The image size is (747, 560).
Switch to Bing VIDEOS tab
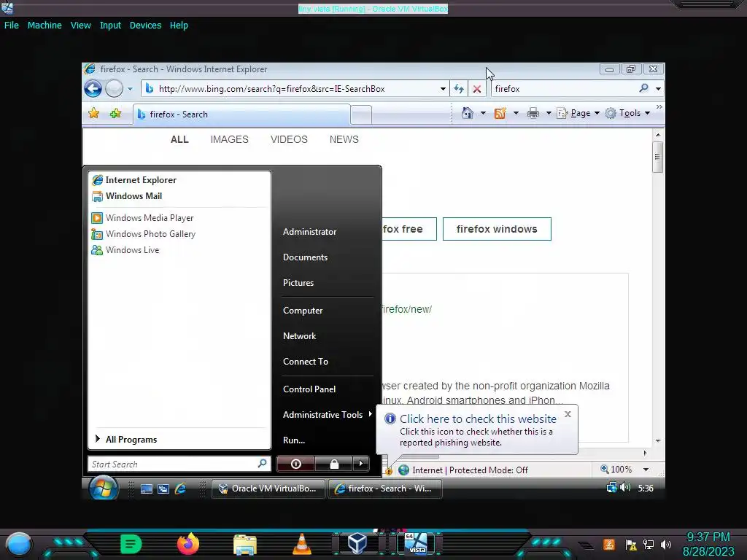pos(289,139)
